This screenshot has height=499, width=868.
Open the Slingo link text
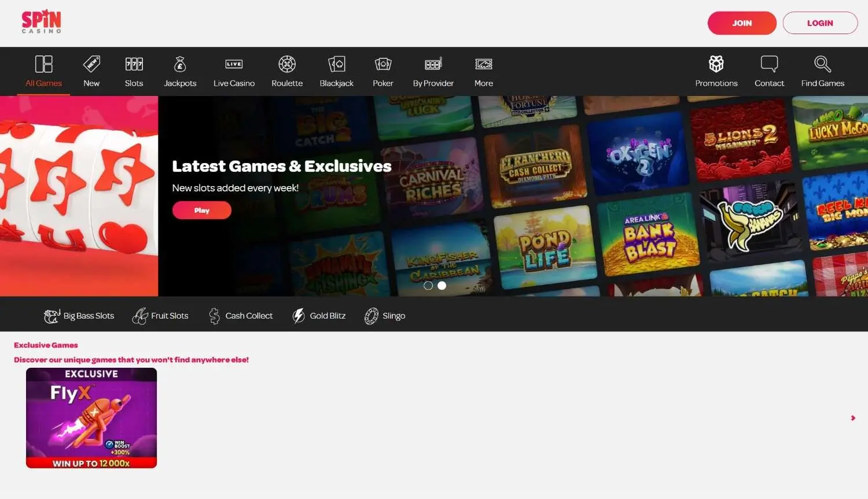click(x=394, y=316)
